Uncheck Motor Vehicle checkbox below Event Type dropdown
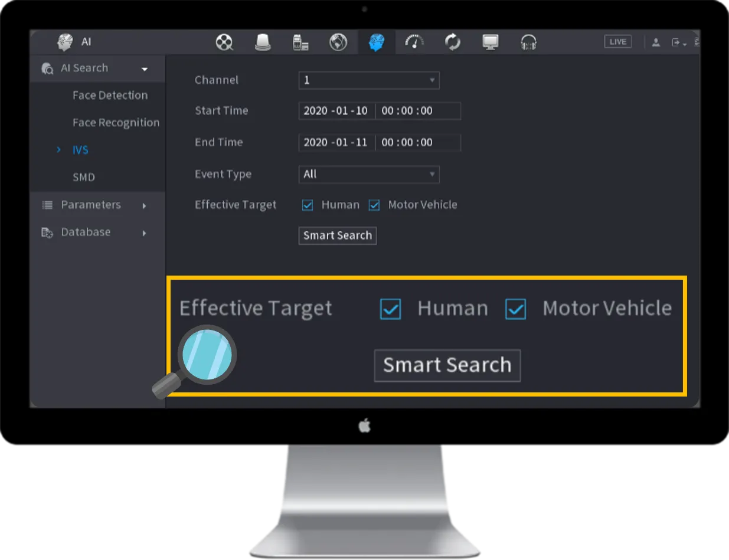 [x=374, y=205]
